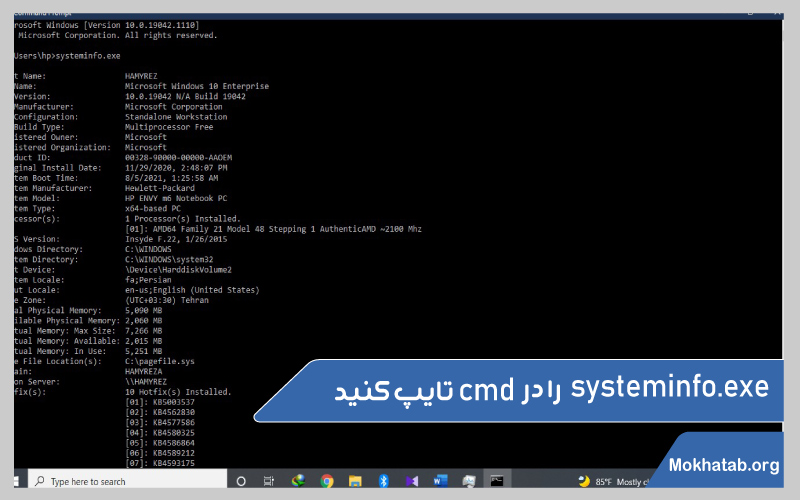Viewport: 800px width, 500px height.
Task: Open File Explorer folder icon
Action: pos(355,481)
